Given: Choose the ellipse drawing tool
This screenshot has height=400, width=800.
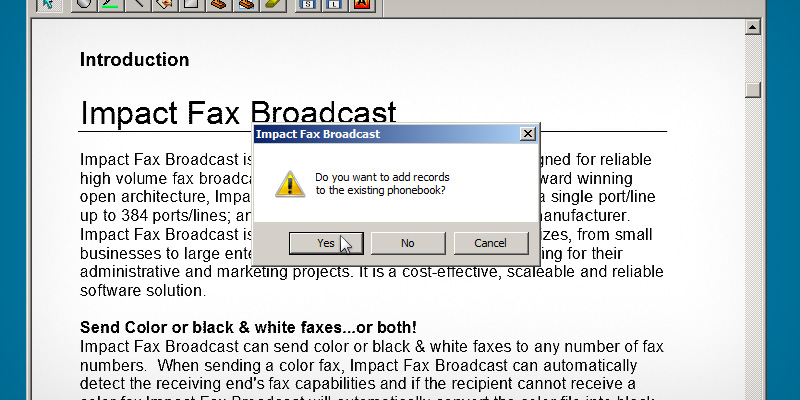Looking at the screenshot, I should coord(82,4).
